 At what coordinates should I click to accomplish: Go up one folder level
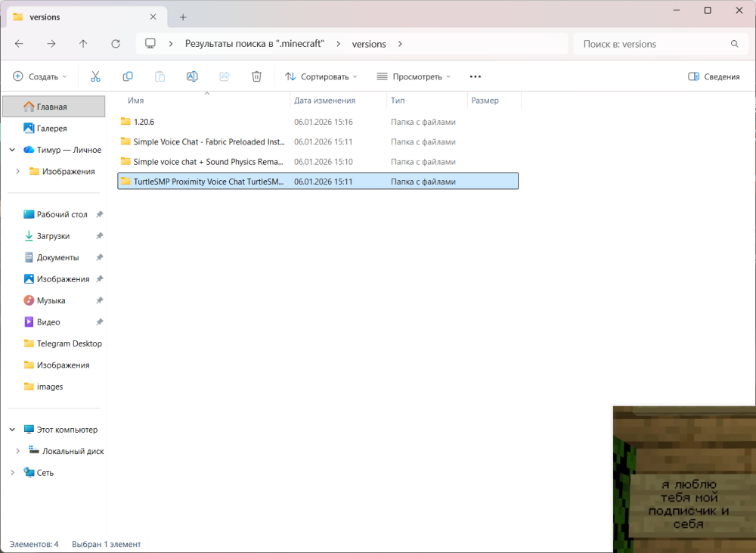pyautogui.click(x=83, y=44)
